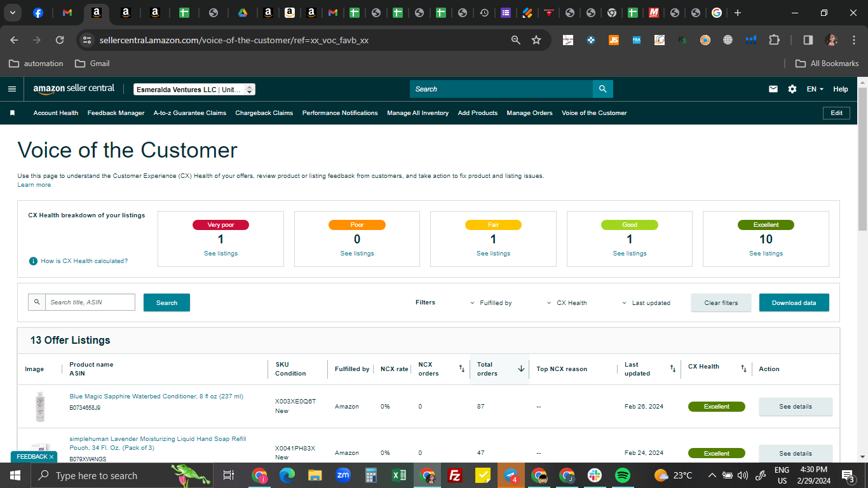Screen dimensions: 868x488
Task: Click the Blue Magic conditioner product thumbnail
Action: (40, 407)
